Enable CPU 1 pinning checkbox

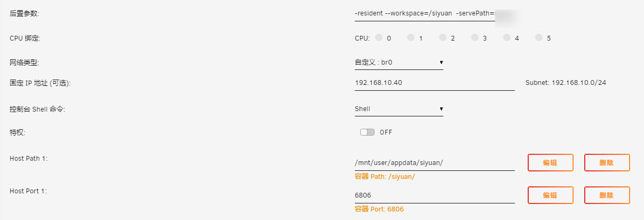(x=411, y=38)
